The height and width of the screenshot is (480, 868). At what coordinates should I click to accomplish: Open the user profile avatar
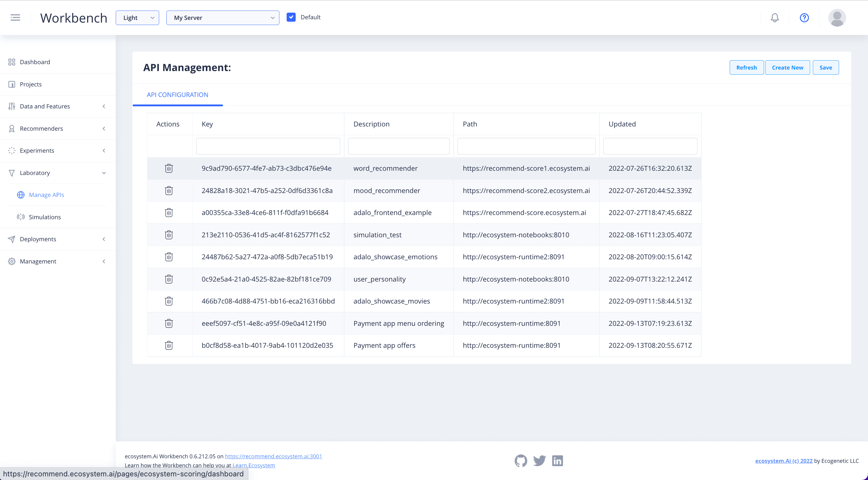tap(837, 17)
